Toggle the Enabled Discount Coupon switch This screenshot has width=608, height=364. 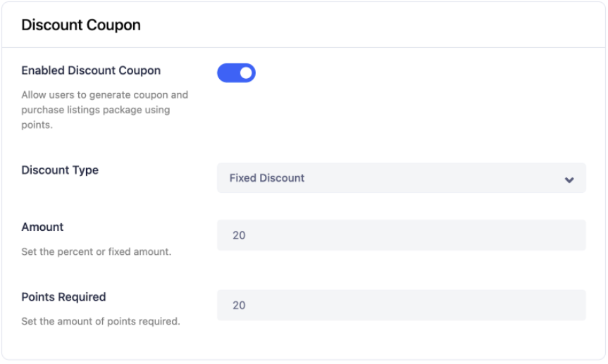click(x=236, y=73)
